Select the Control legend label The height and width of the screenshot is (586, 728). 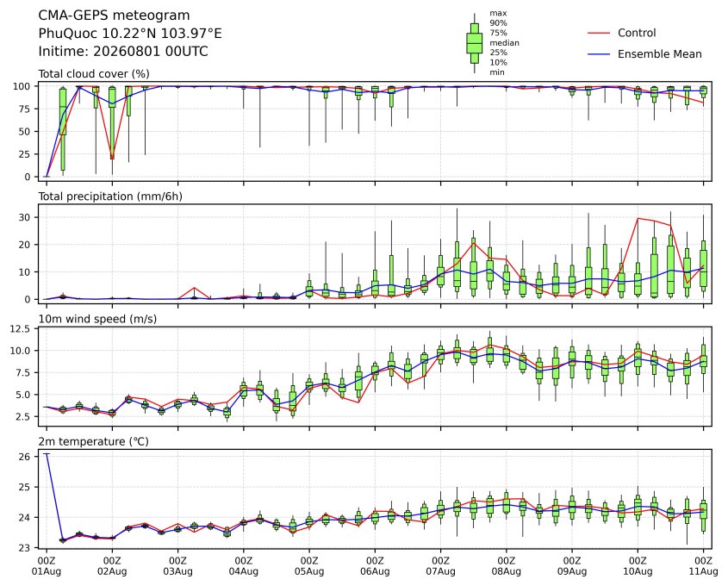coord(637,33)
